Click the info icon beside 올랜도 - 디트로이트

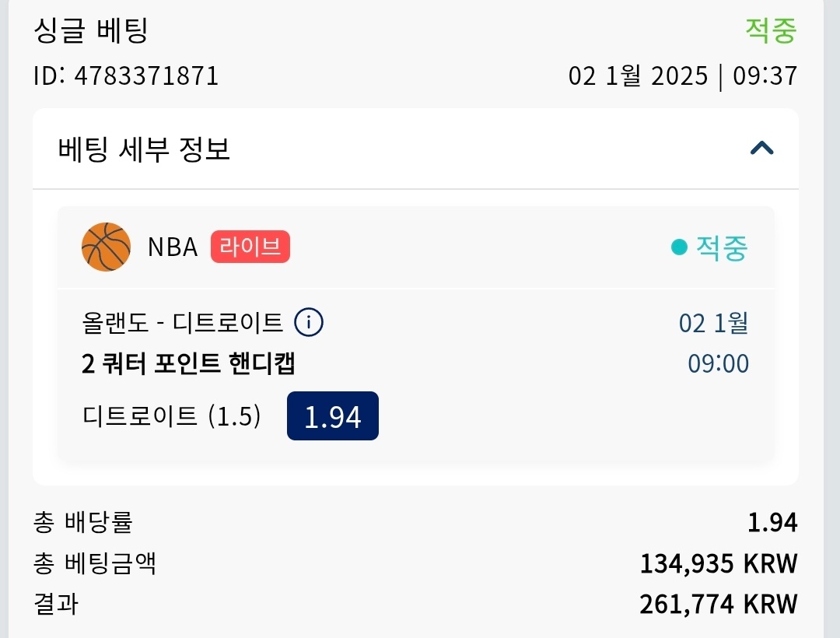[309, 322]
